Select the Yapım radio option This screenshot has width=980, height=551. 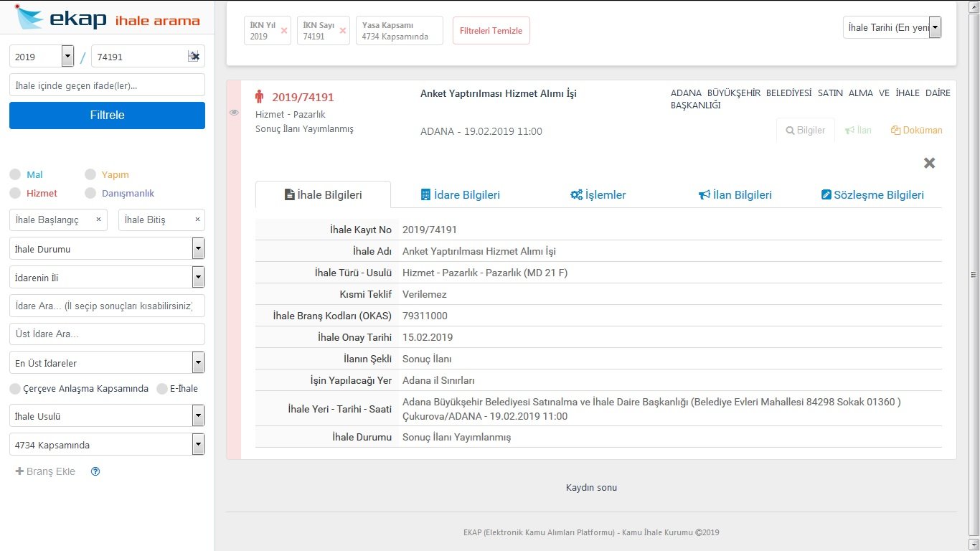tap(90, 174)
